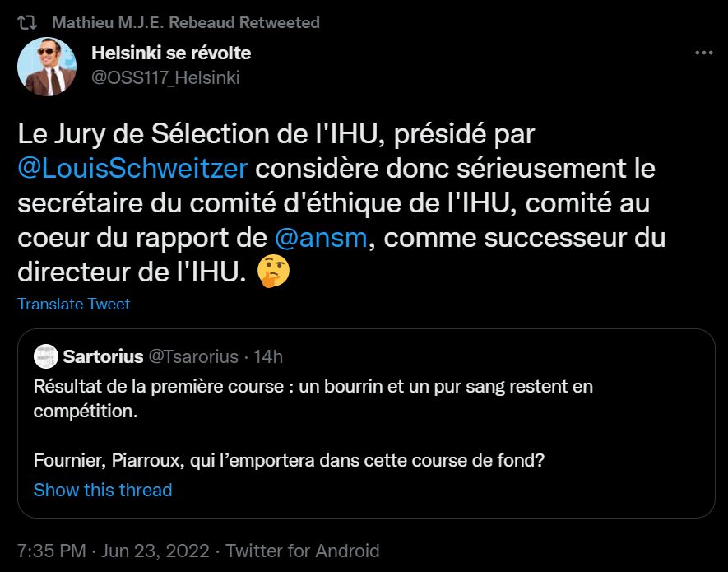Image resolution: width=728 pixels, height=572 pixels.
Task: Click Translate Tweet
Action: (x=74, y=305)
